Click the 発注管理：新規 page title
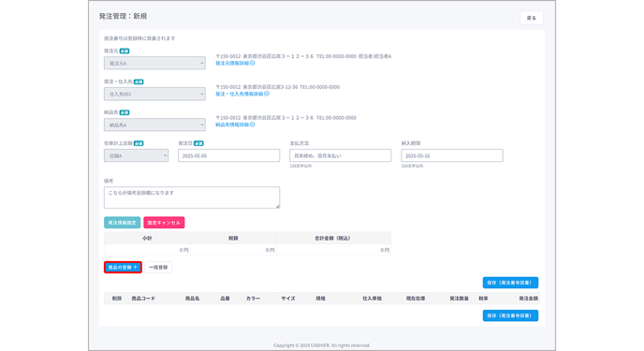The width and height of the screenshot is (644, 351). click(123, 17)
